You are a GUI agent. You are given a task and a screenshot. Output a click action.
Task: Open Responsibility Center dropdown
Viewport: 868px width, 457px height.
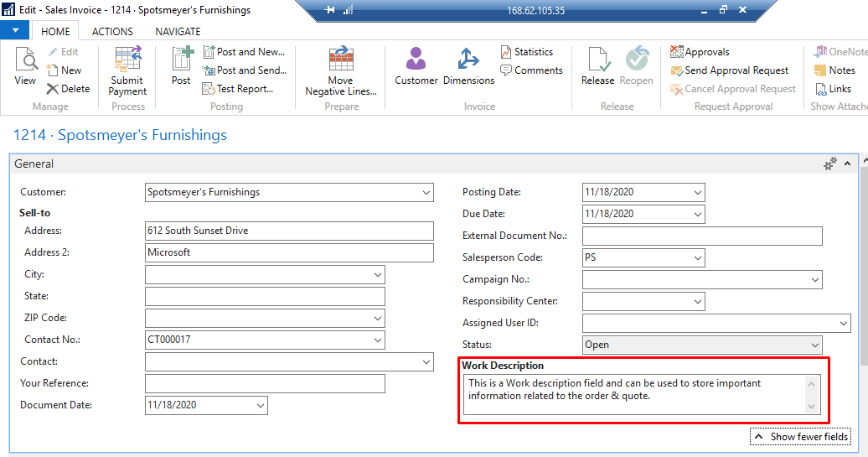pos(697,302)
